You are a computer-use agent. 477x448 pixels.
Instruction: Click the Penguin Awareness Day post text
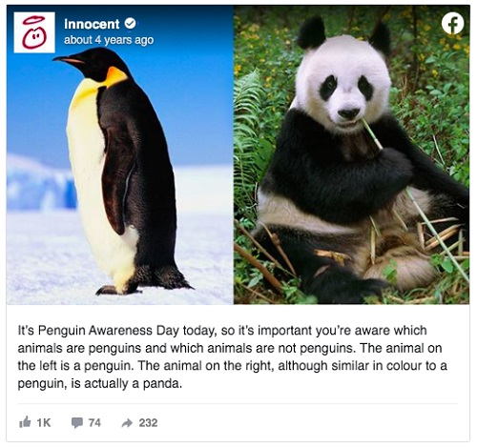coord(233,356)
